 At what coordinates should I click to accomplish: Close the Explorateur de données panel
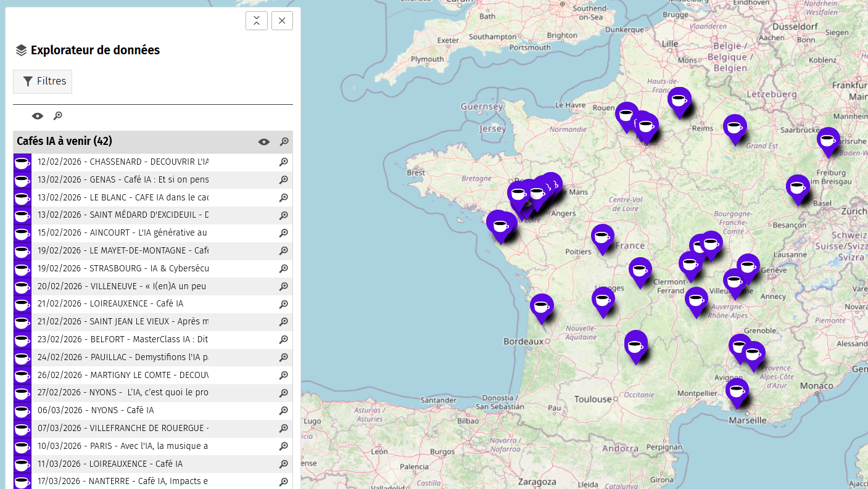282,20
